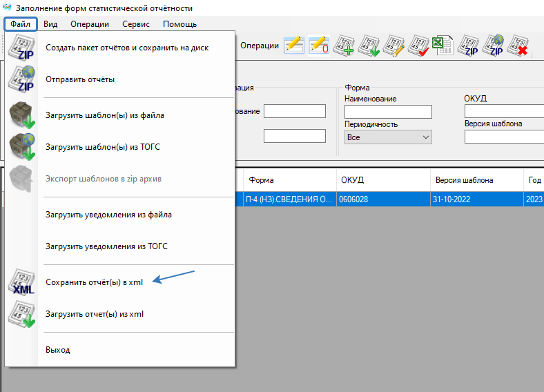Viewport: 544px width, 392px height.
Task: Click the edit-report icon with pencil
Action: point(394,45)
